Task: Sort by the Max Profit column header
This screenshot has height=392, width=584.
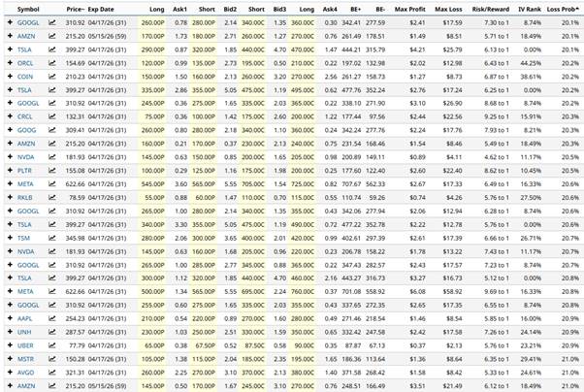Action: (410, 10)
